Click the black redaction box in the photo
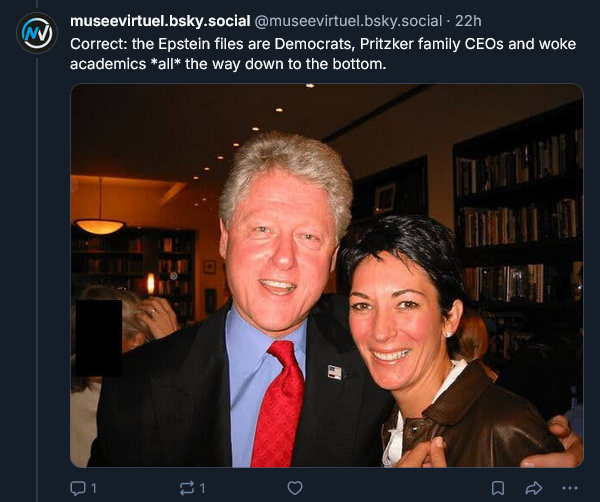Screen dimensions: 600x502 (99, 337)
